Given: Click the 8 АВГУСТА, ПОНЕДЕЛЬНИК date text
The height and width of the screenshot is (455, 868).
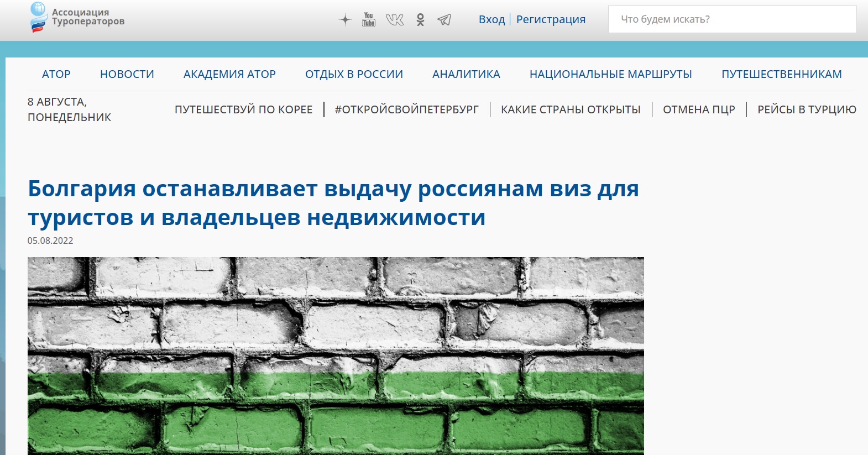Looking at the screenshot, I should [x=69, y=109].
